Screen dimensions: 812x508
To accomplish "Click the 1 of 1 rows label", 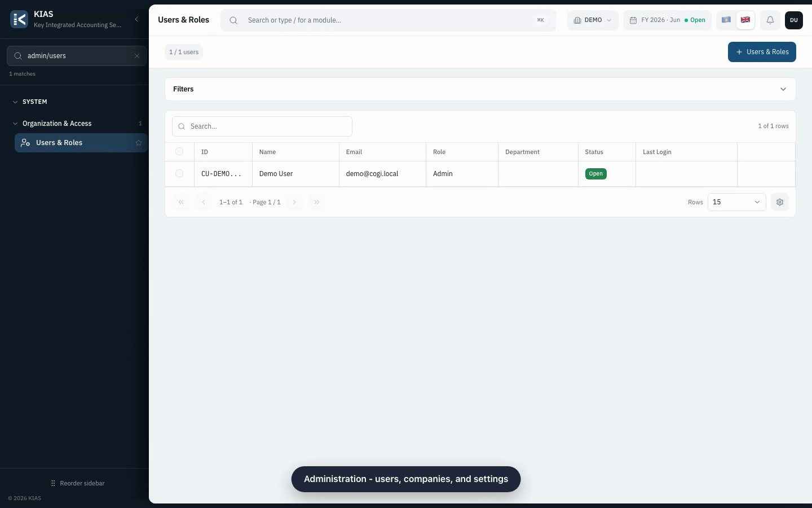I will pyautogui.click(x=773, y=126).
